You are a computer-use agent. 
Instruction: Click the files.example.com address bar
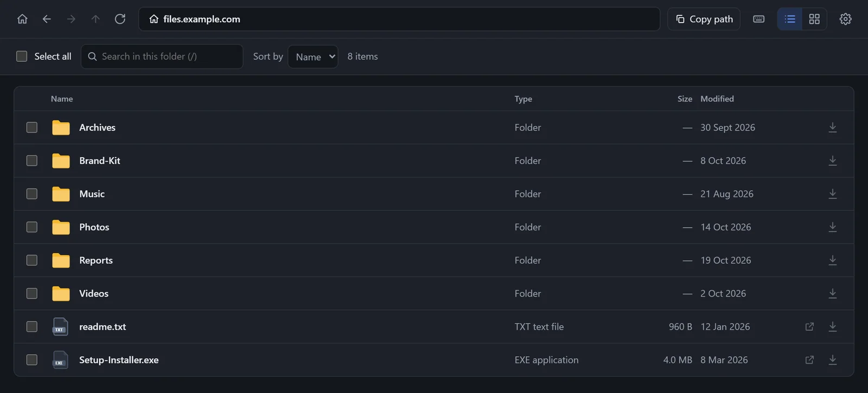[x=399, y=19]
